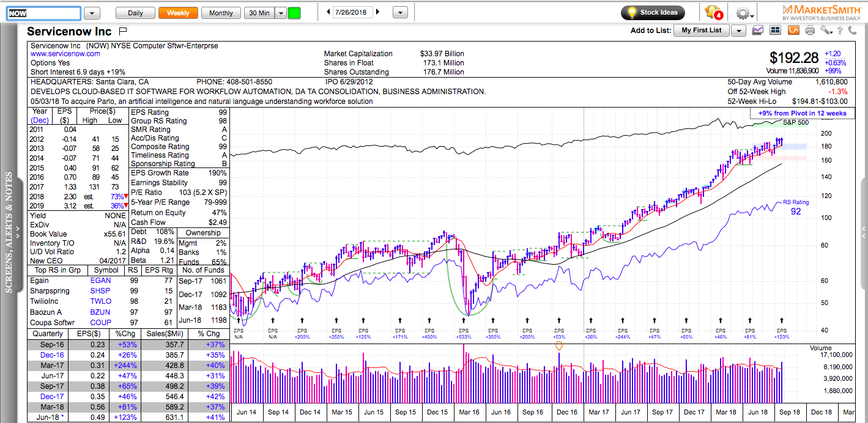Viewport: 868px width, 423px height.
Task: Click the S&P 500 line label
Action: [796, 123]
